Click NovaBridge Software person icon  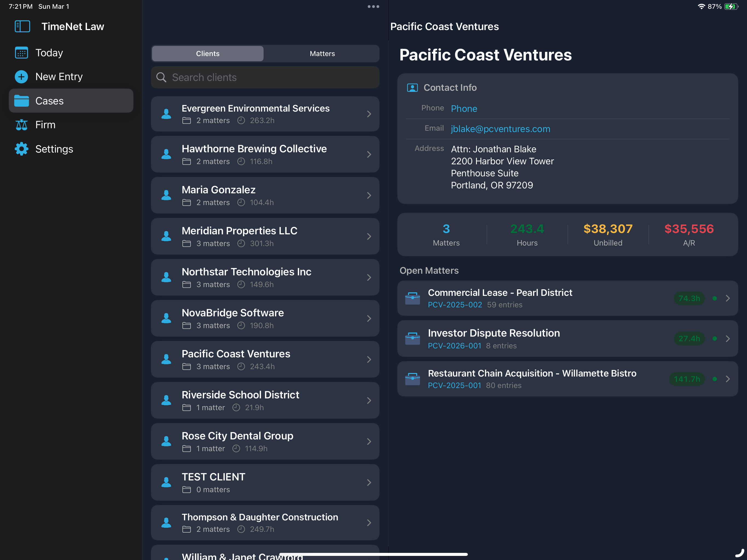point(166,318)
